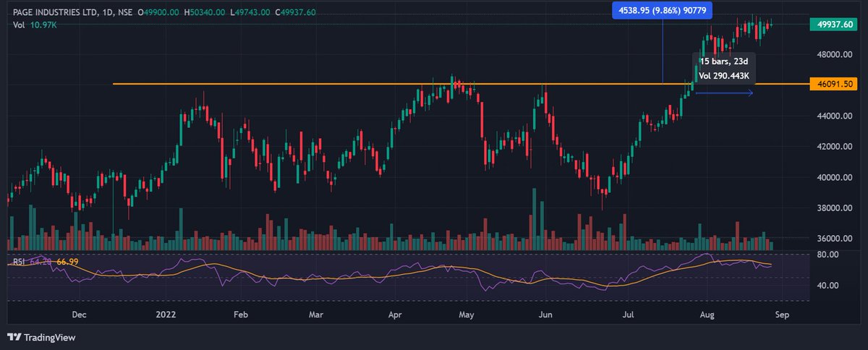Click the Feb time axis label

[x=241, y=315]
